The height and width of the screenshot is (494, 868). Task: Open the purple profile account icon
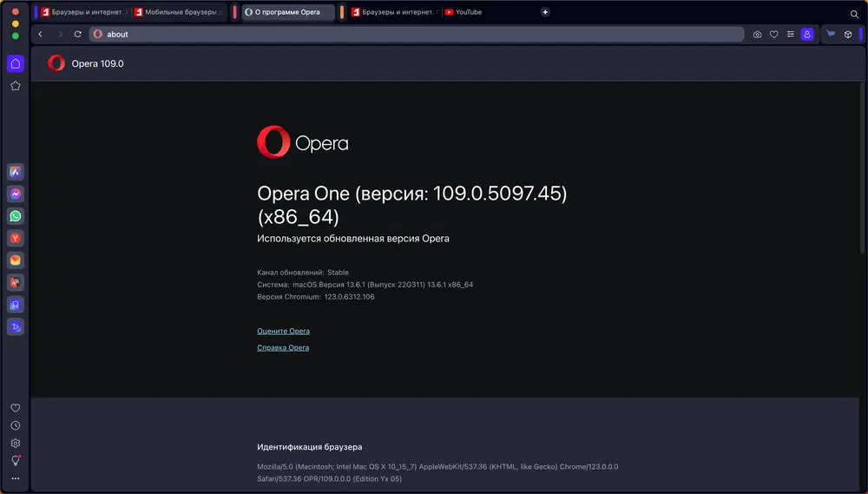click(807, 35)
